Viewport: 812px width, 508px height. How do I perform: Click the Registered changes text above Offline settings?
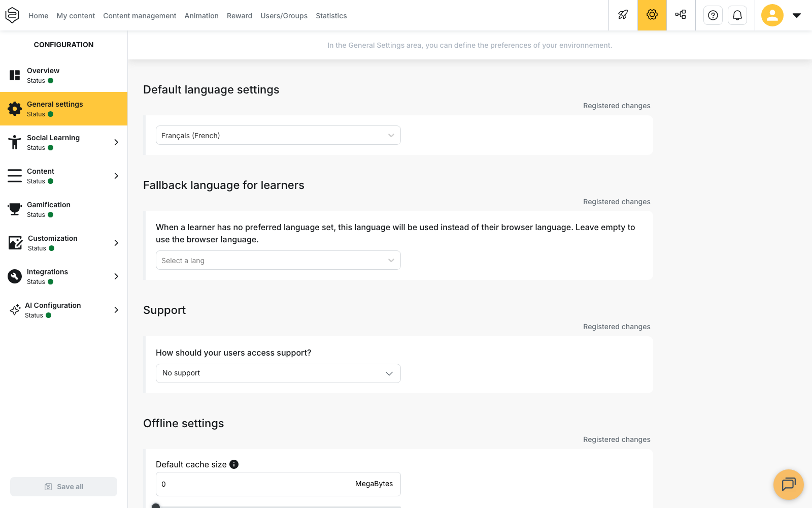[617, 439]
